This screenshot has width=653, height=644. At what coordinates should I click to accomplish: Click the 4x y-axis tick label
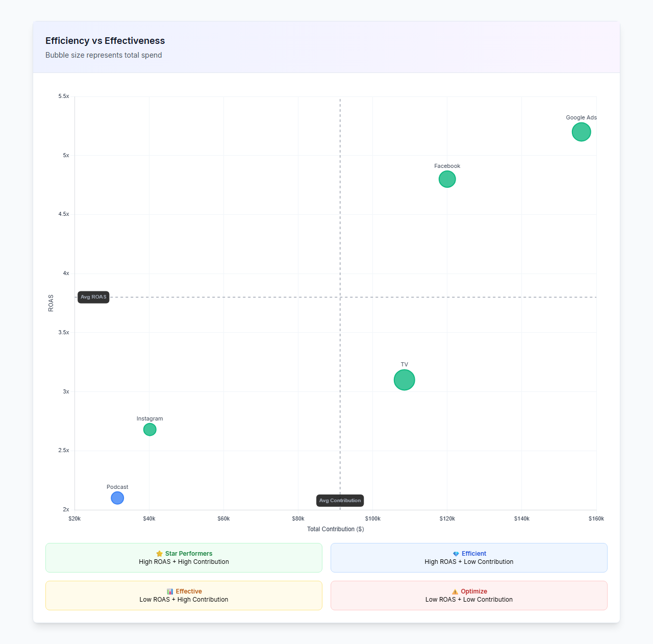66,274
